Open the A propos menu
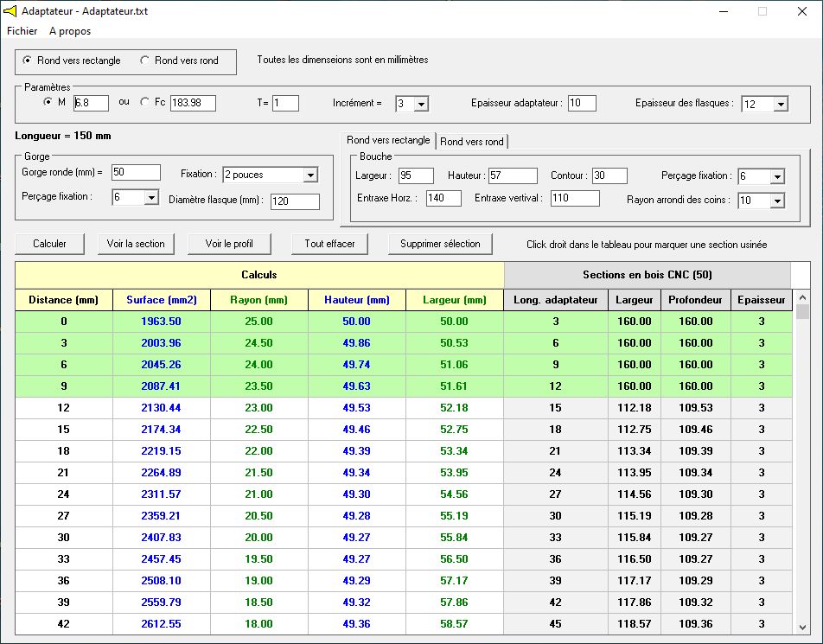This screenshot has width=823, height=644. (70, 31)
